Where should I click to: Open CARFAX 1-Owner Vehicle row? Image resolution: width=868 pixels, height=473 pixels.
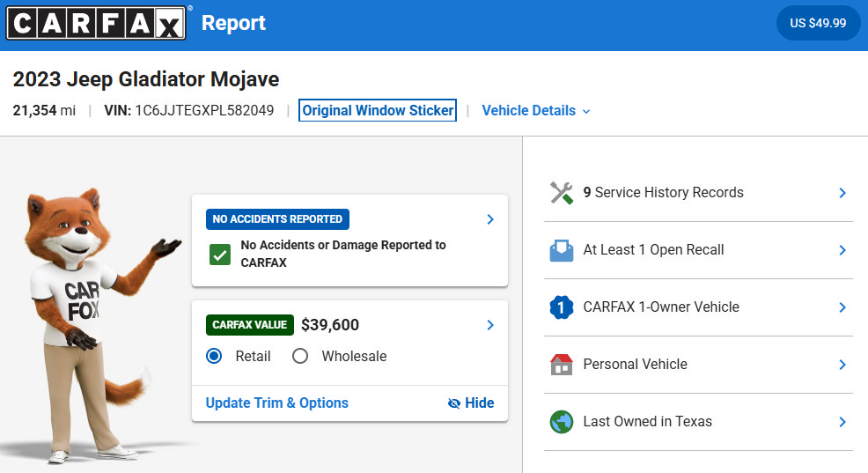point(699,307)
